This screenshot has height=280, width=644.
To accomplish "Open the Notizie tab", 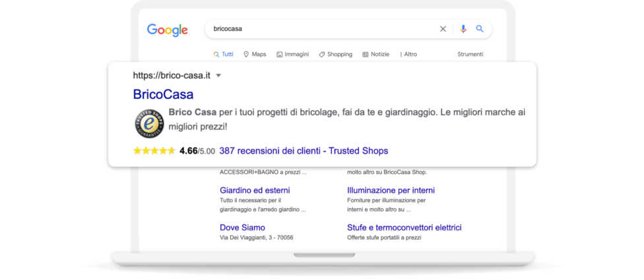I will (376, 54).
